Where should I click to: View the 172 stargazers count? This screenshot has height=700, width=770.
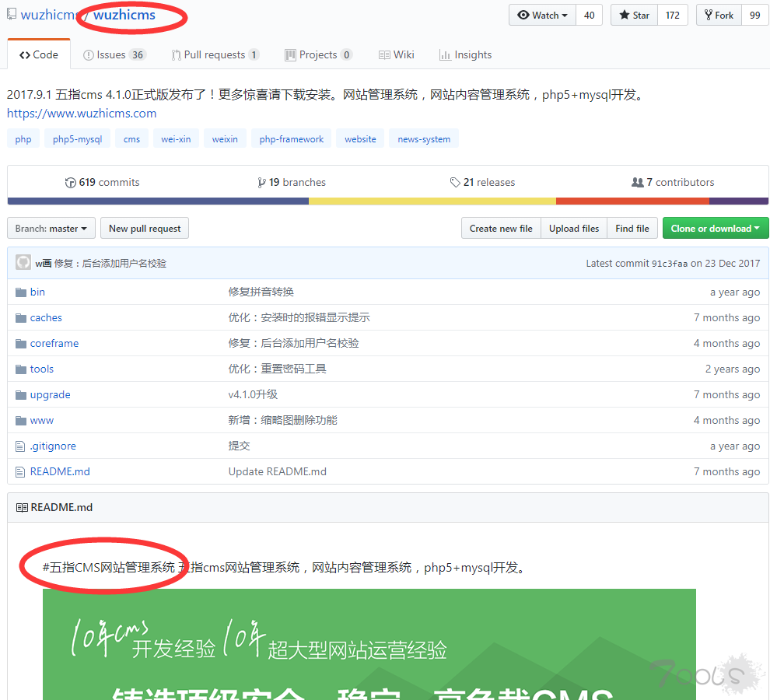click(672, 16)
